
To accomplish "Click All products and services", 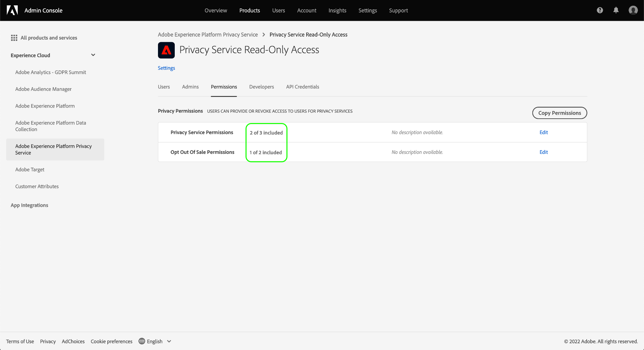I will tap(49, 38).
